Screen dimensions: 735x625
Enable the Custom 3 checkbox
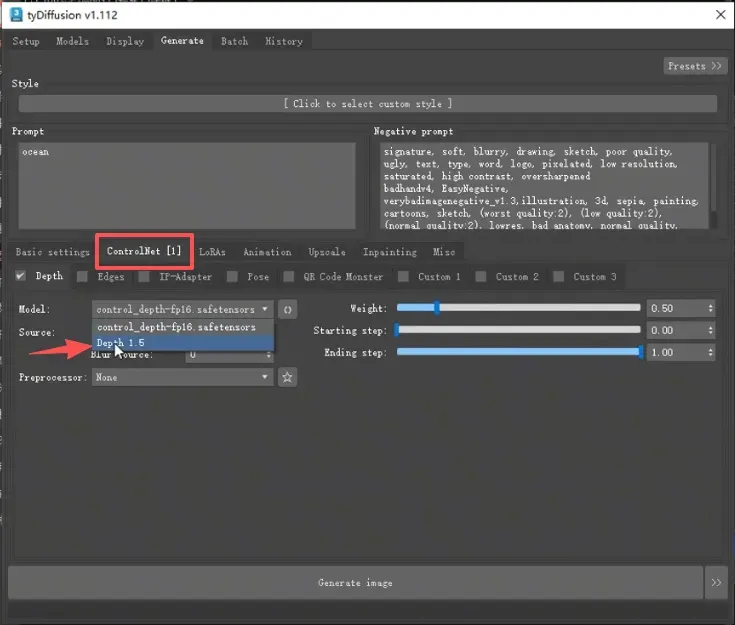pos(558,277)
